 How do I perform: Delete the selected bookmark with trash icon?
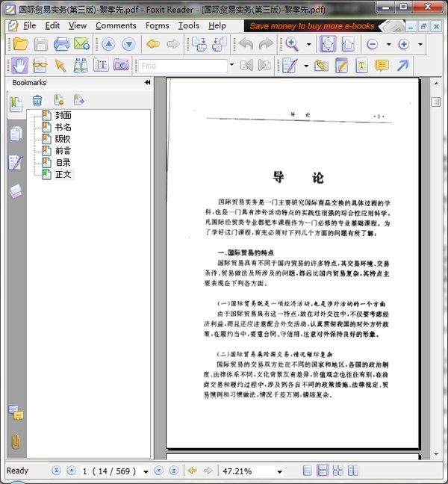[x=37, y=100]
